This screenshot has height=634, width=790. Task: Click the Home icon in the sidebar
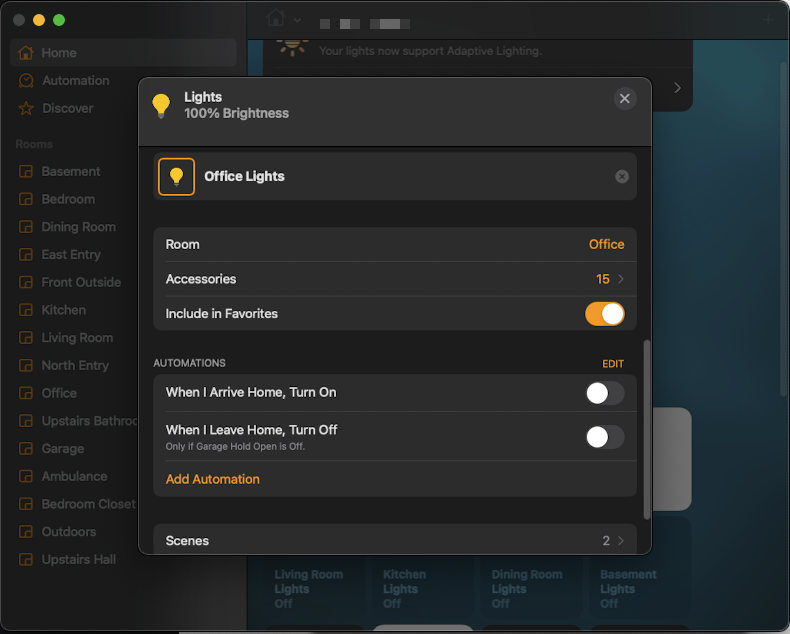pos(26,53)
